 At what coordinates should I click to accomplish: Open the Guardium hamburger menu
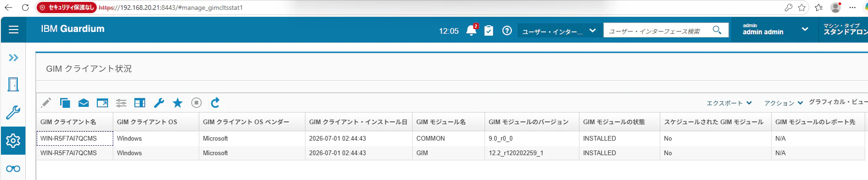coord(14,30)
